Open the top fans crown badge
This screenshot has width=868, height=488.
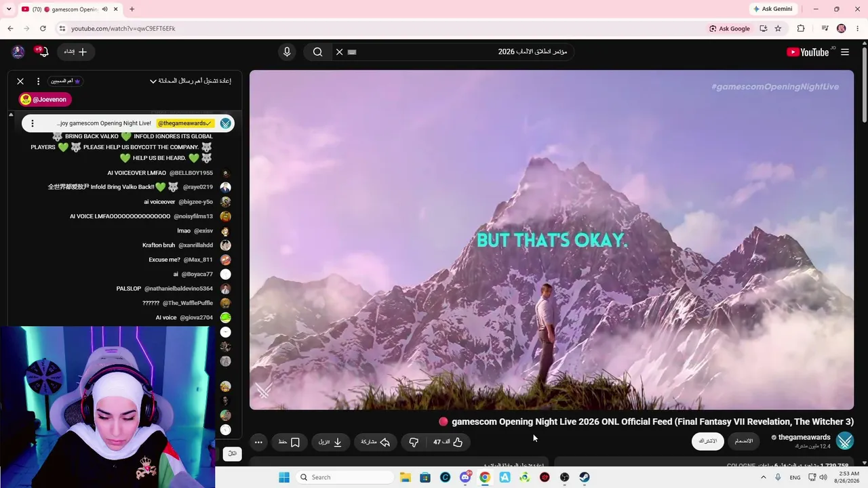pos(66,81)
